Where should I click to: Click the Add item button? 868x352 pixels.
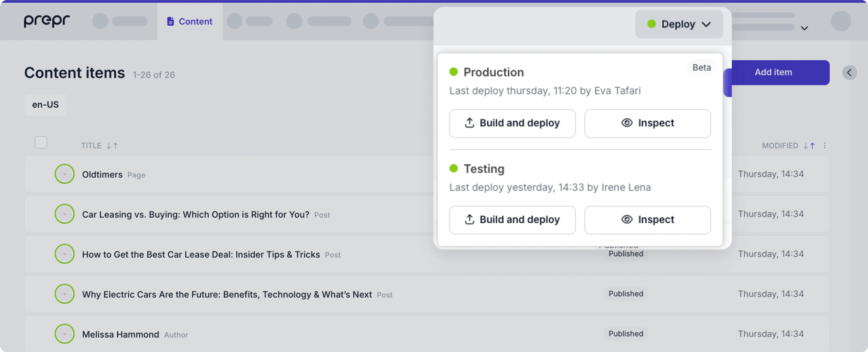click(x=773, y=72)
